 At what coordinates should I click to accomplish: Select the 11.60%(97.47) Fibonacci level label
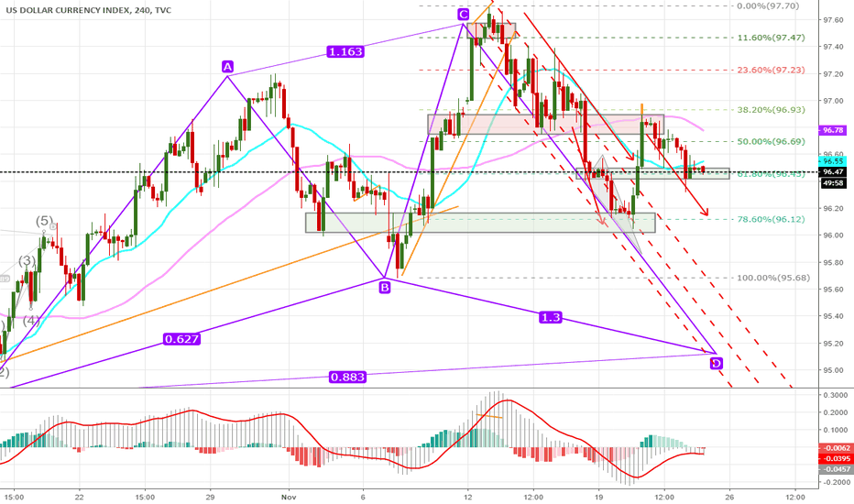click(771, 38)
